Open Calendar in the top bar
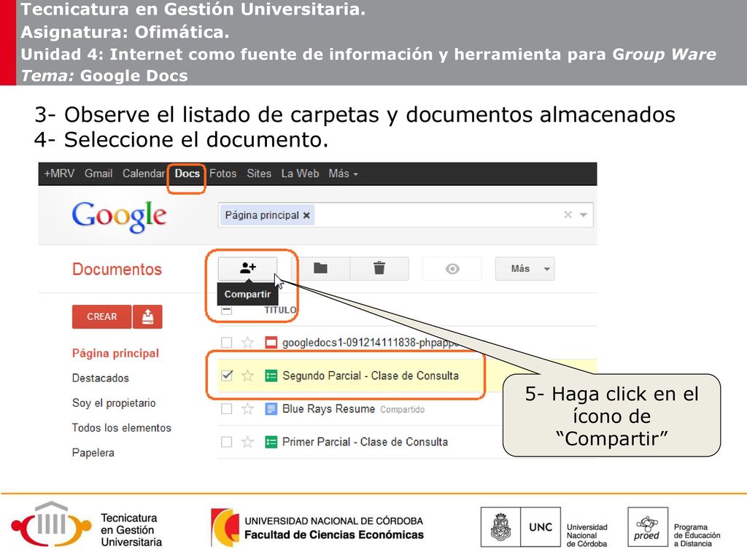The image size is (747, 560). tap(144, 174)
